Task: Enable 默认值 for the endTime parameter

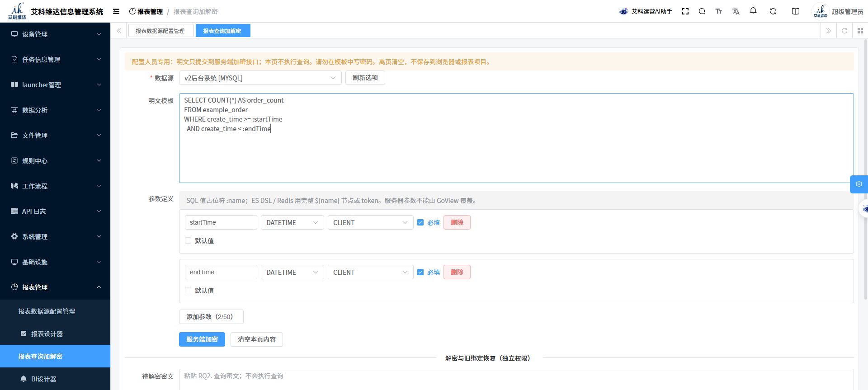Action: click(x=188, y=290)
